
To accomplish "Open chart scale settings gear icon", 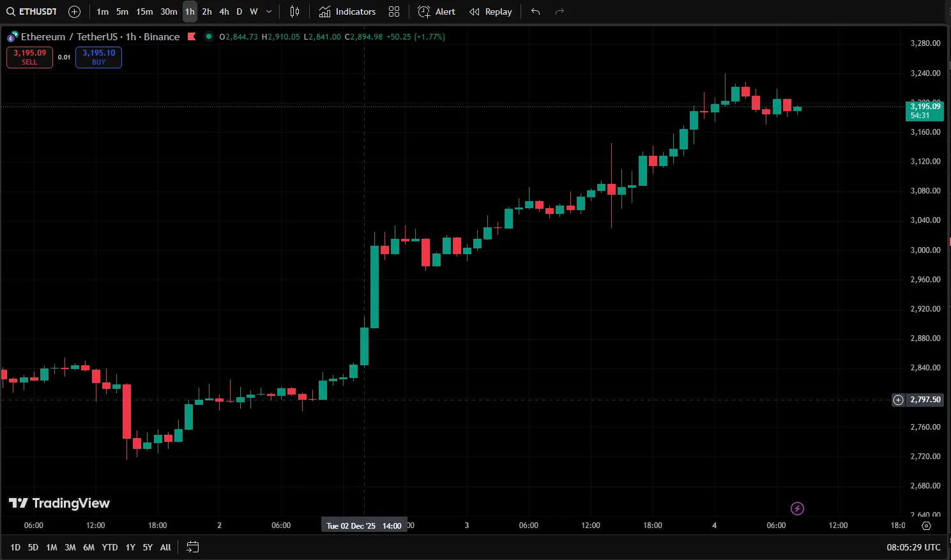I will pyautogui.click(x=926, y=526).
